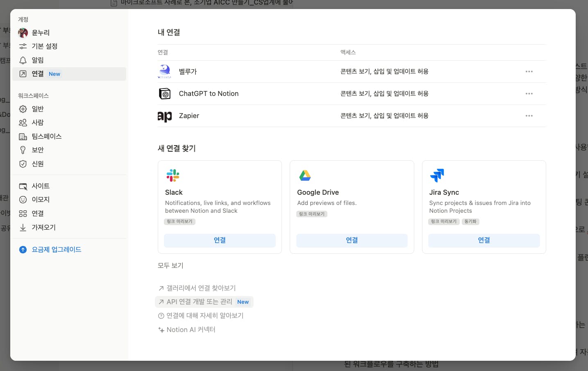Click the ChatGPT to Notion logo
The height and width of the screenshot is (371, 588).
pos(165,94)
